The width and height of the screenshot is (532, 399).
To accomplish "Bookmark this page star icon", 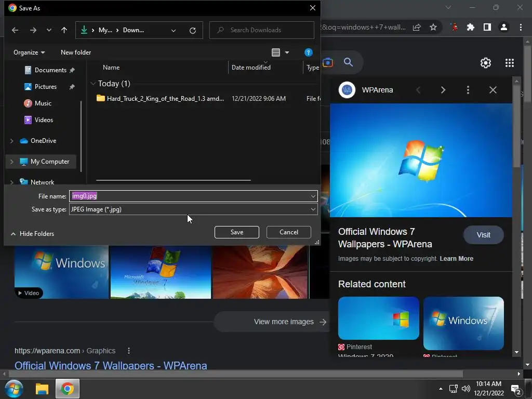I will click(433, 27).
